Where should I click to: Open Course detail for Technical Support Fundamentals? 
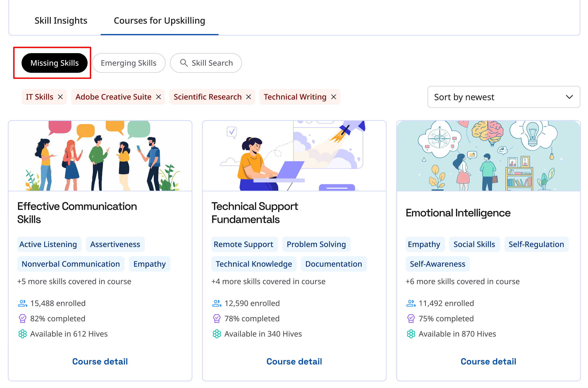point(294,361)
